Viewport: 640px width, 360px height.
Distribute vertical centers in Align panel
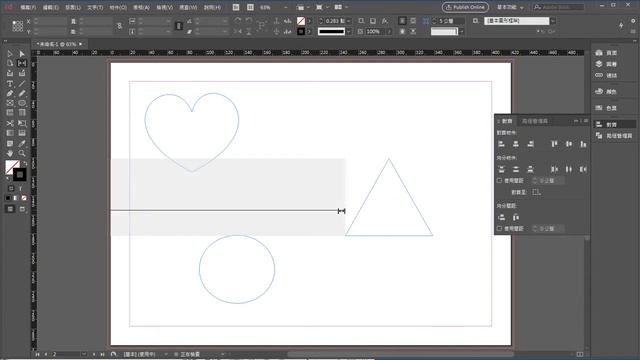click(516, 169)
